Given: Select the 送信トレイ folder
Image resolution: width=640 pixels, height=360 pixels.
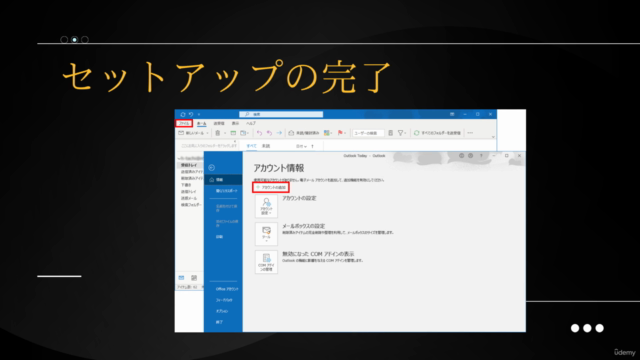Looking at the screenshot, I should (x=189, y=191).
